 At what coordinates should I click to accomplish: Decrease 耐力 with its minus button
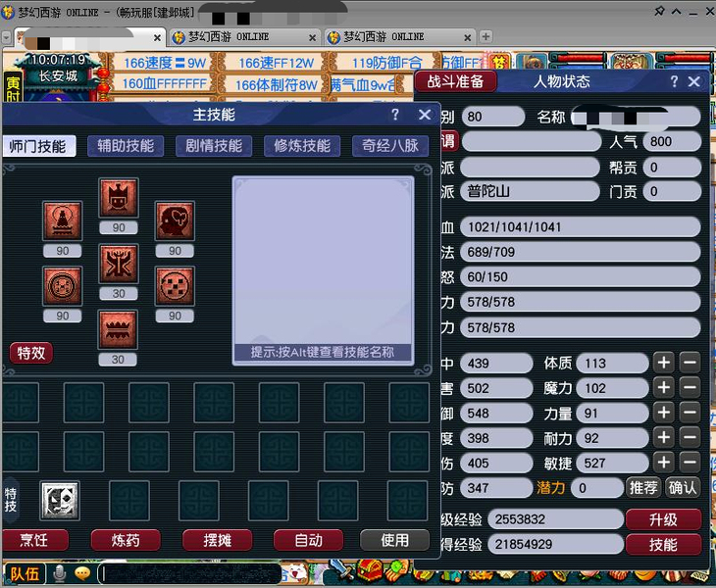[x=690, y=438]
